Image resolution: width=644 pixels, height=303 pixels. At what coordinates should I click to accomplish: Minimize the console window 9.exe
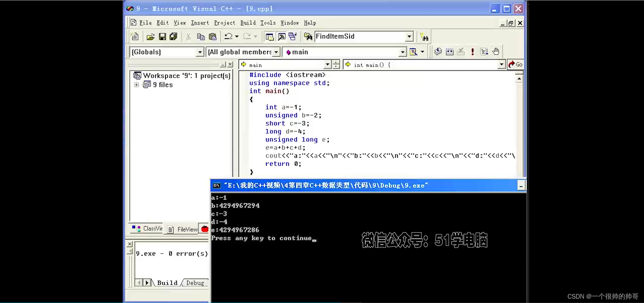pos(521,185)
